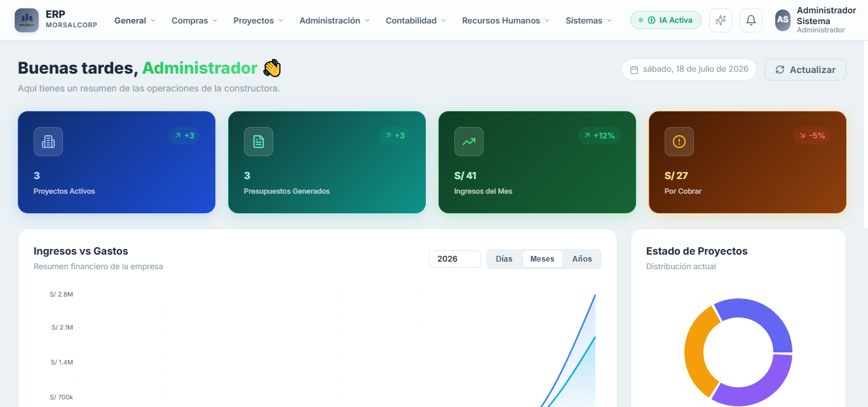Click the green Administrador greeting name
The image size is (868, 407).
(x=200, y=68)
